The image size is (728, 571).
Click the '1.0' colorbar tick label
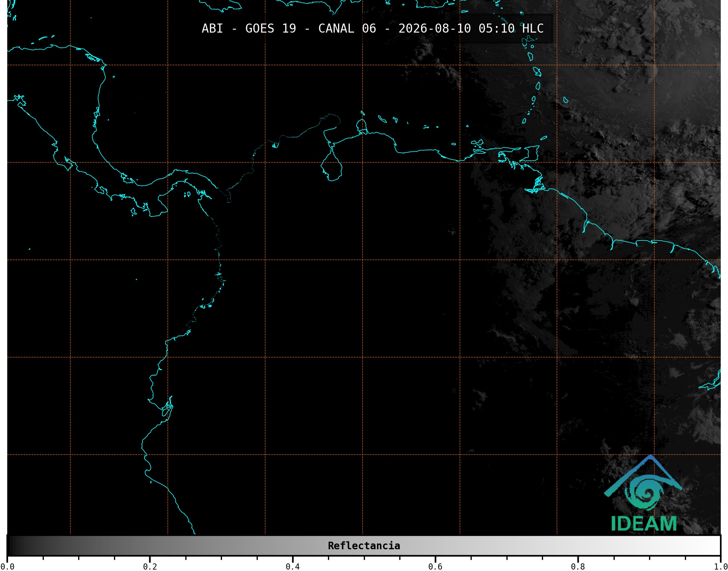point(720,567)
